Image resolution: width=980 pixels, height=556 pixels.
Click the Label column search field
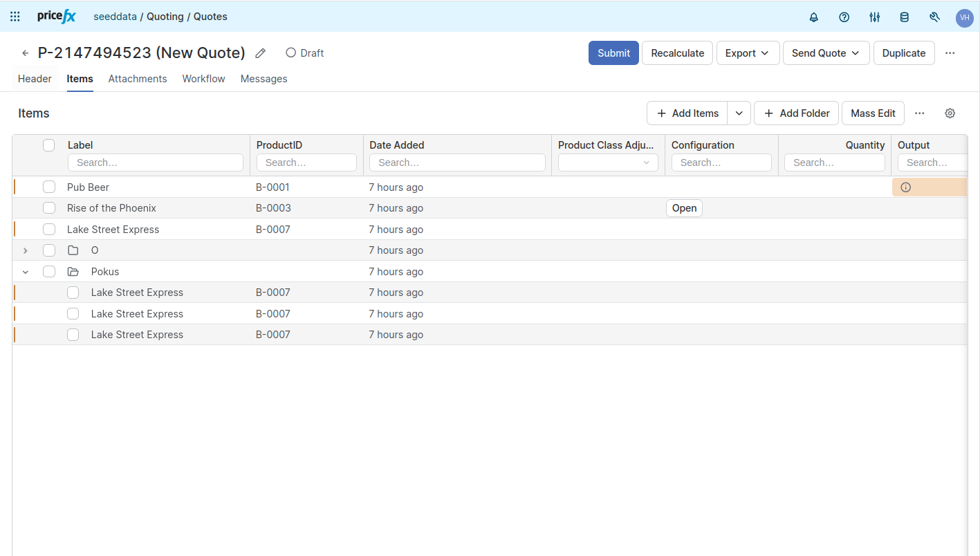tap(156, 163)
